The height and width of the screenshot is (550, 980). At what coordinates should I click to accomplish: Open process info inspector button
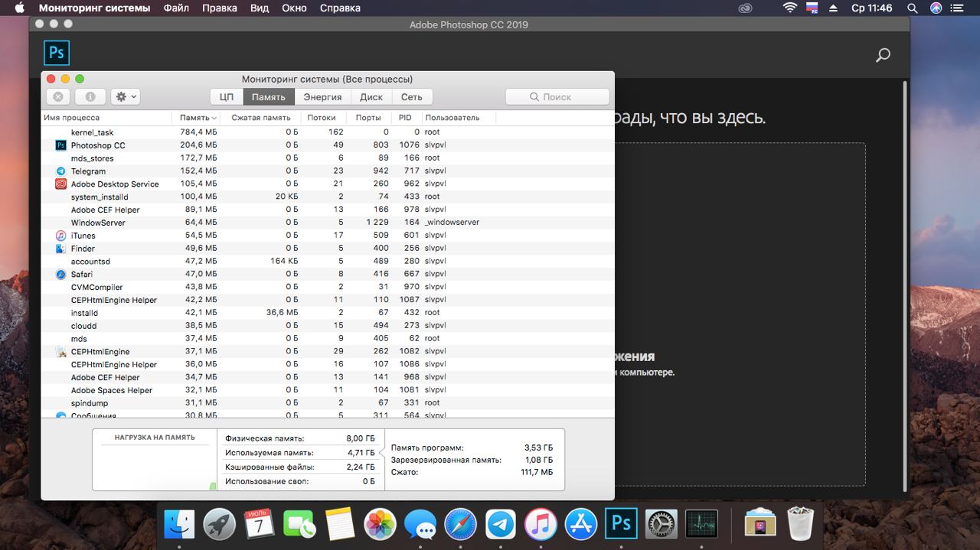click(x=90, y=96)
